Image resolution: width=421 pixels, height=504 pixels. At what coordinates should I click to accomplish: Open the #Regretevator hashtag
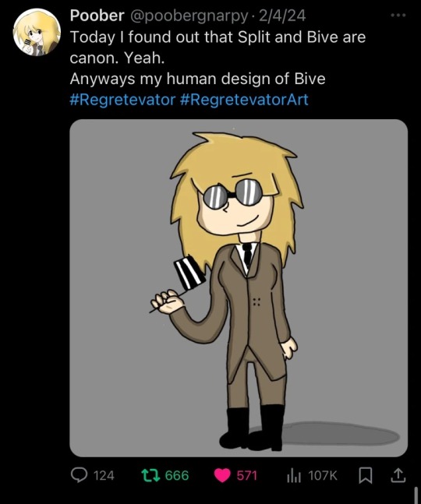coord(122,100)
